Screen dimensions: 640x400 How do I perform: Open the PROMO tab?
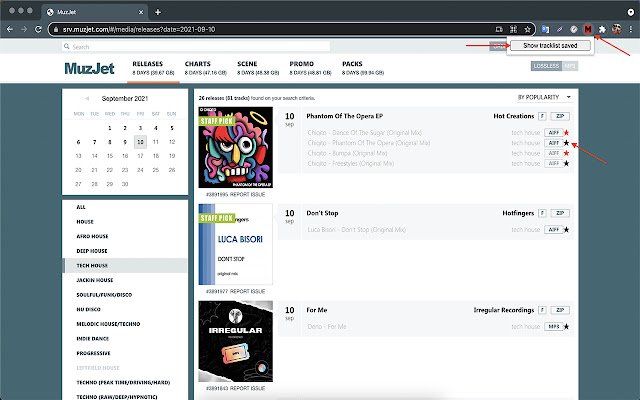[x=310, y=68]
